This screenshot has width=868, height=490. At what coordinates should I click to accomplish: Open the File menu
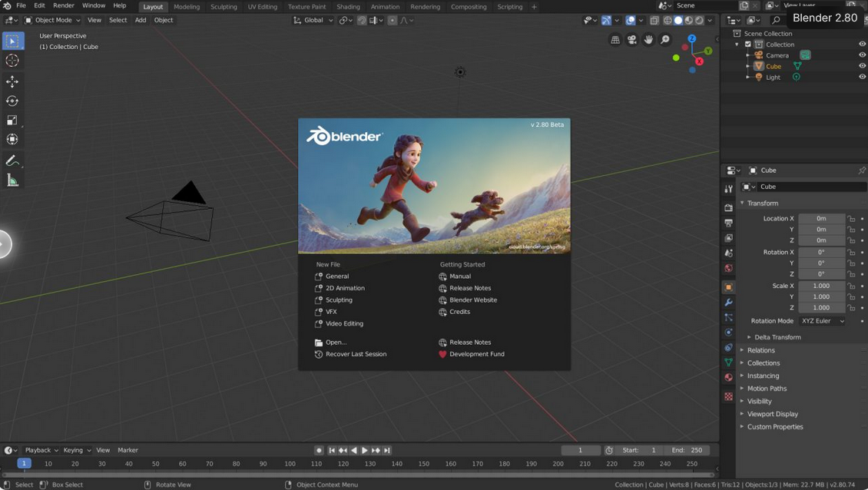click(x=21, y=5)
